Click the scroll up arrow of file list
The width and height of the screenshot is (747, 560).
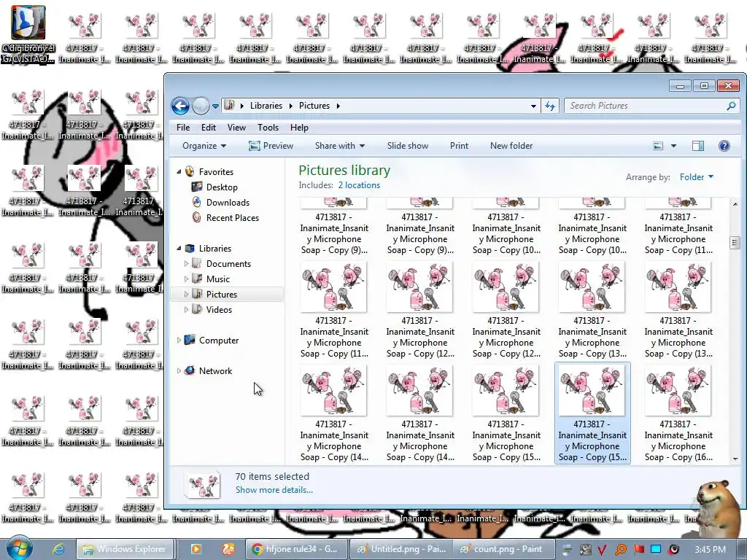coord(735,204)
